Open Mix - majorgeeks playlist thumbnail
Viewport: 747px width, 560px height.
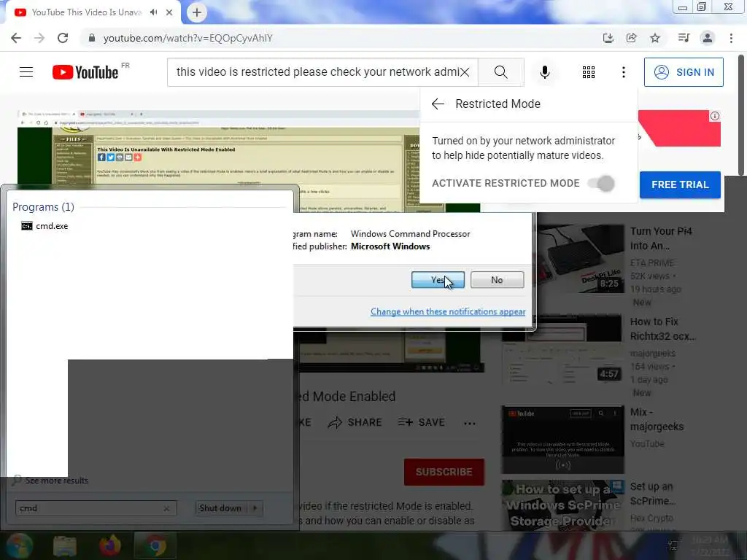tap(562, 440)
